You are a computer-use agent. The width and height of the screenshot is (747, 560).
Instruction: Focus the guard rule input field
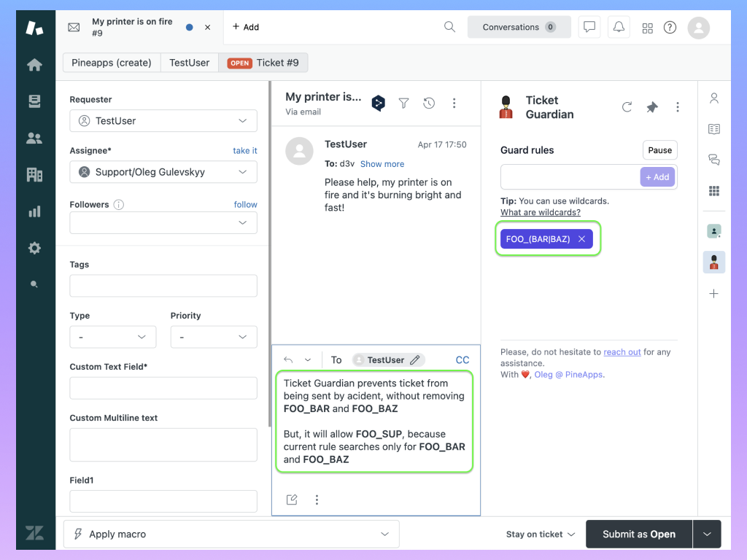click(x=570, y=177)
